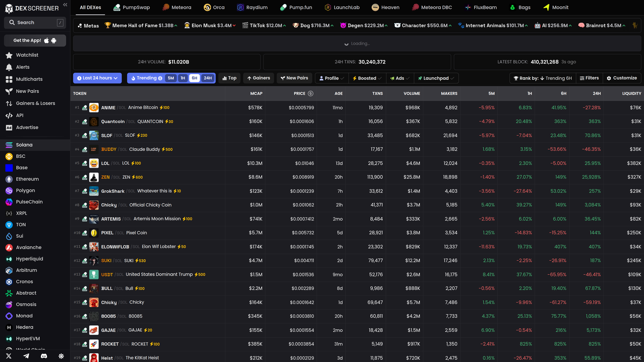Open Advertise ad icon
Image resolution: width=644 pixels, height=362 pixels.
[9, 128]
